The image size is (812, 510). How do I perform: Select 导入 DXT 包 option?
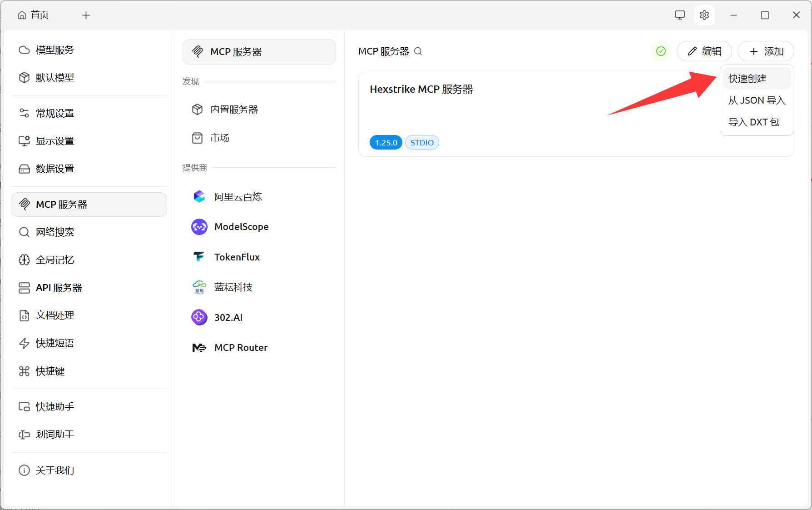coord(754,122)
